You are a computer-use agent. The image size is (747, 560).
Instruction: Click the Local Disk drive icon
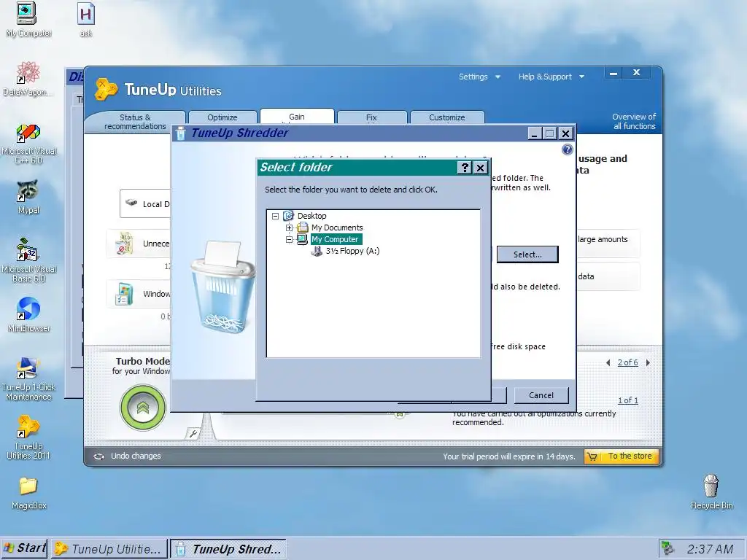[x=131, y=203]
